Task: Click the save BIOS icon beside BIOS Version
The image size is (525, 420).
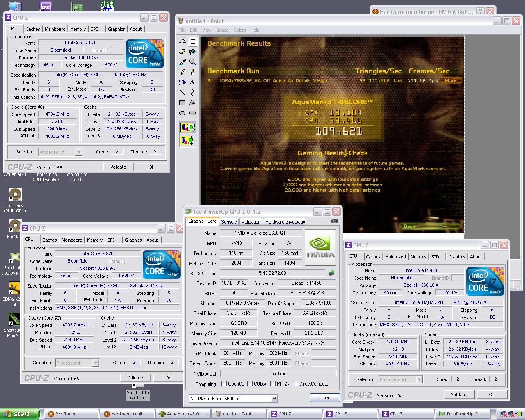Action: pyautogui.click(x=331, y=273)
